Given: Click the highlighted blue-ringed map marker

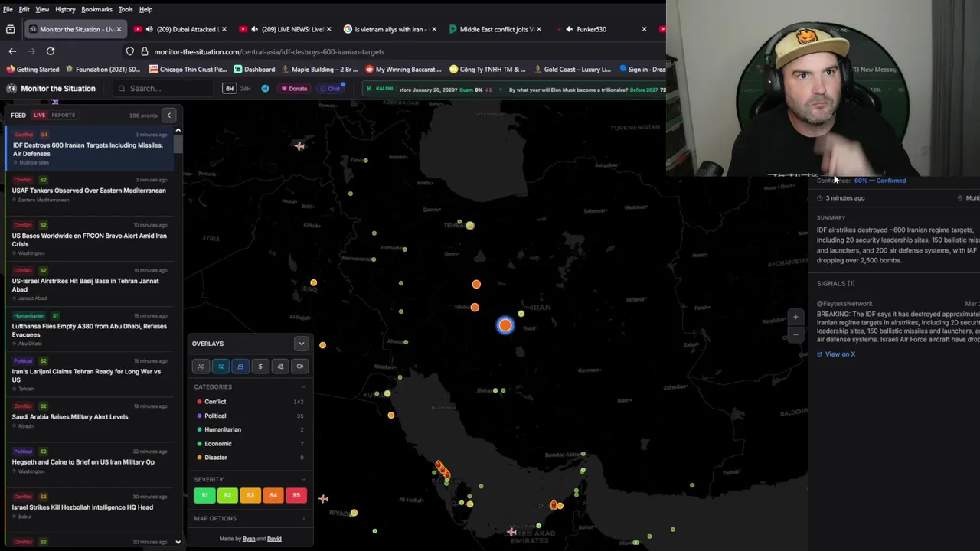Looking at the screenshot, I should [505, 325].
